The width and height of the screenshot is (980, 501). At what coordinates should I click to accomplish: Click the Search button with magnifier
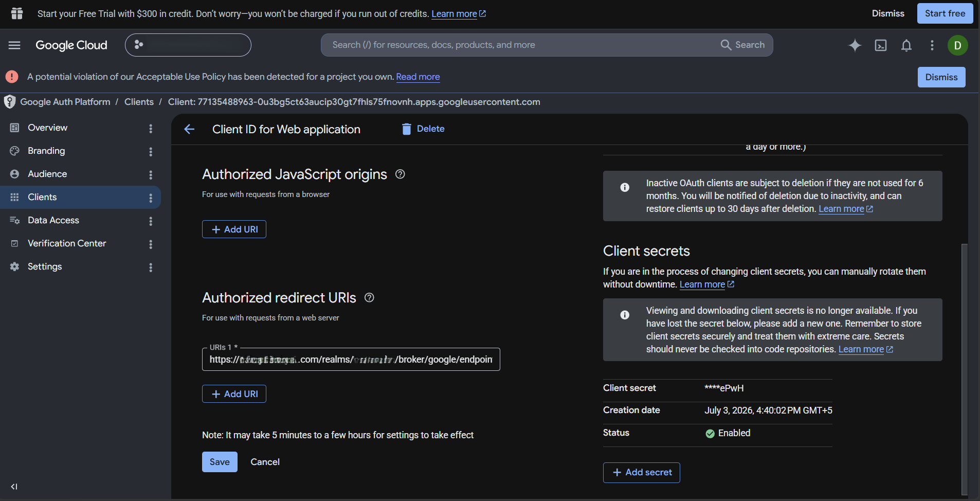743,45
